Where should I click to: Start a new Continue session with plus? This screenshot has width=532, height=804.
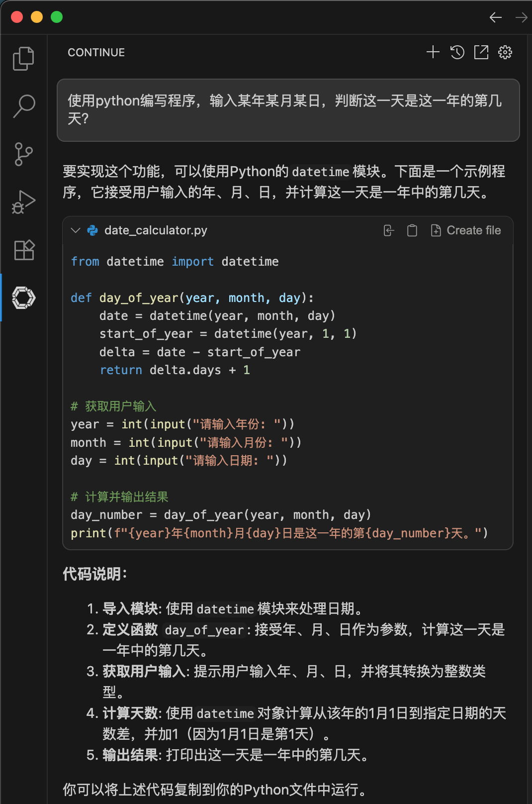pos(433,52)
